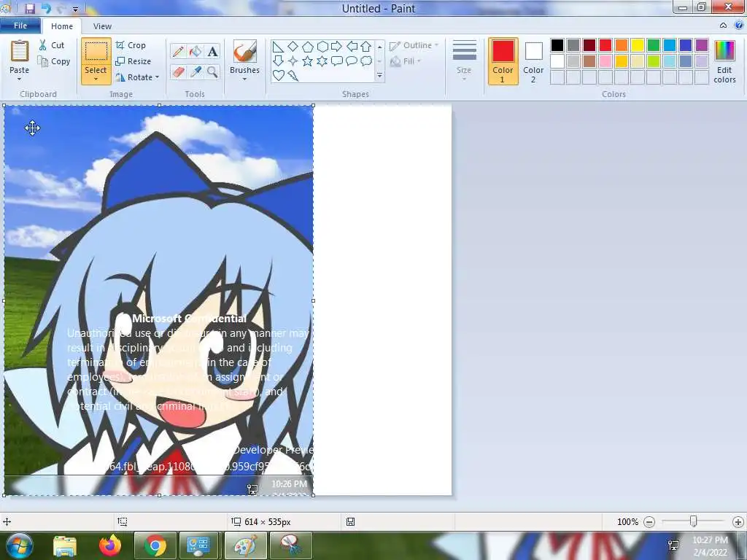Image resolution: width=747 pixels, height=560 pixels.
Task: Open the Paste dropdown arrow
Action: [x=20, y=79]
